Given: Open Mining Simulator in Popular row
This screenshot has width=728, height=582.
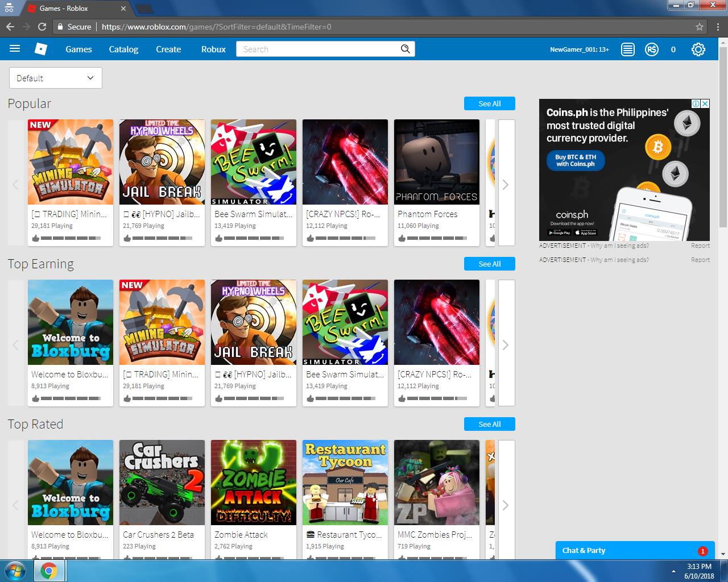Looking at the screenshot, I should tap(71, 162).
